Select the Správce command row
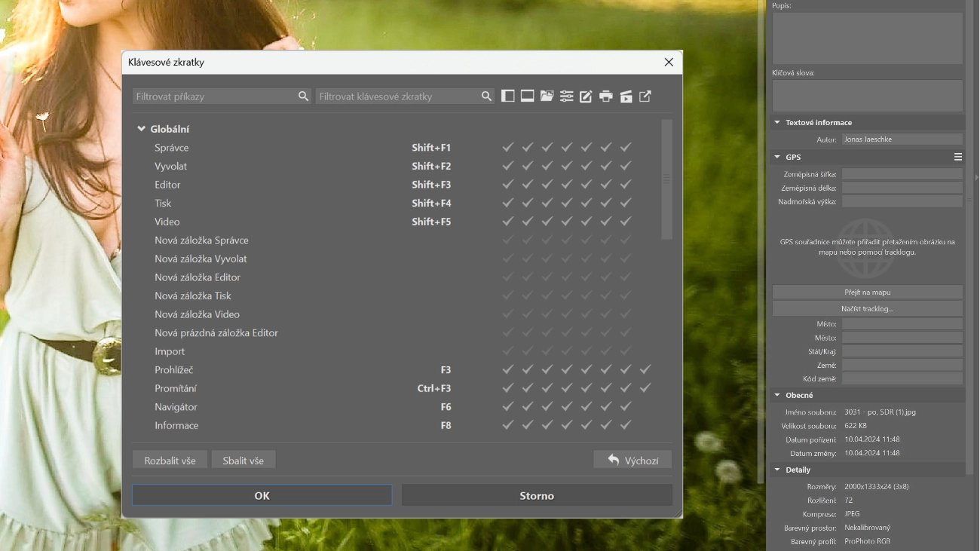Viewport: 980px width, 551px height. coord(396,148)
